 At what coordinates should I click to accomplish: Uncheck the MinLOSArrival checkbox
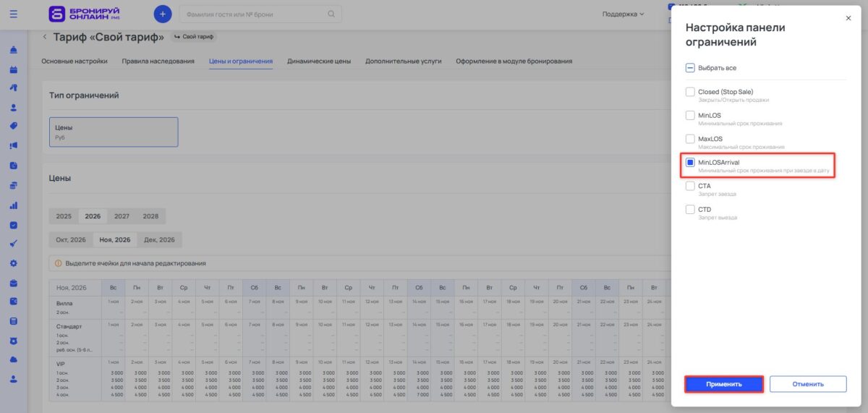pyautogui.click(x=690, y=163)
